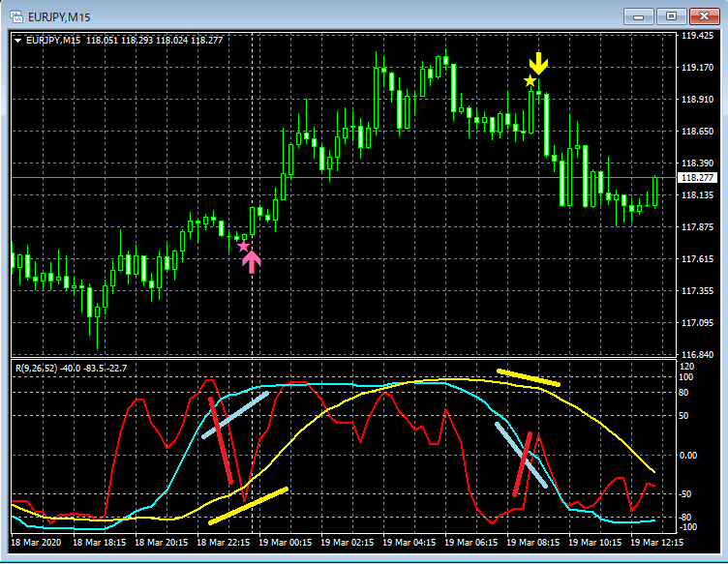This screenshot has height=564, width=728.
Task: Click the 118.135 price scale label
Action: point(697,195)
